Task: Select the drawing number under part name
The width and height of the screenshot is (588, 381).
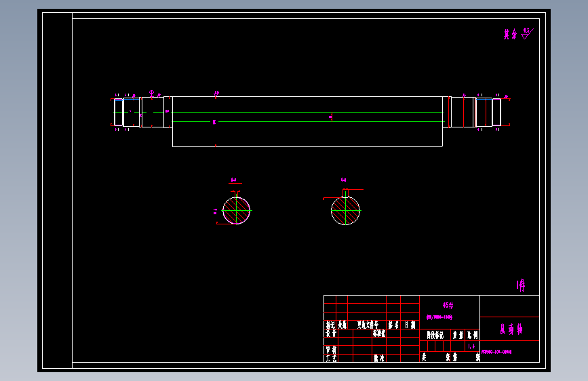Action: 496,352
